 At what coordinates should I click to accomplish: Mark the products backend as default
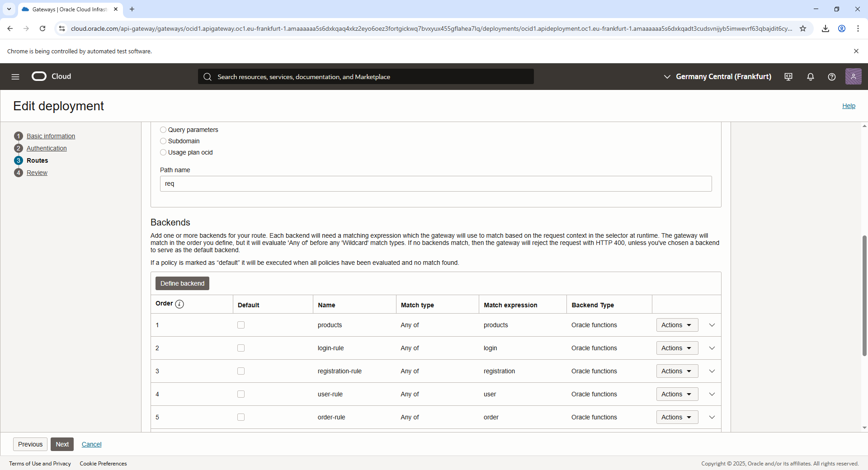click(241, 325)
